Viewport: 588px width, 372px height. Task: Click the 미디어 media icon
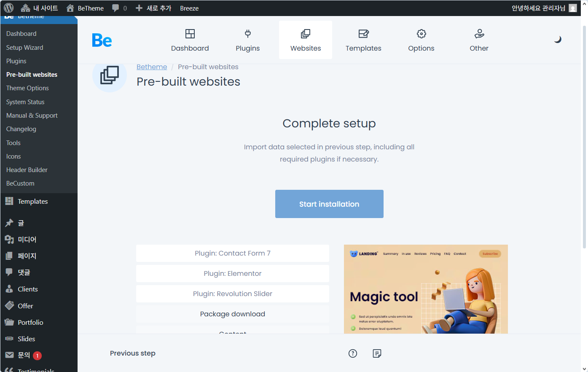9,239
